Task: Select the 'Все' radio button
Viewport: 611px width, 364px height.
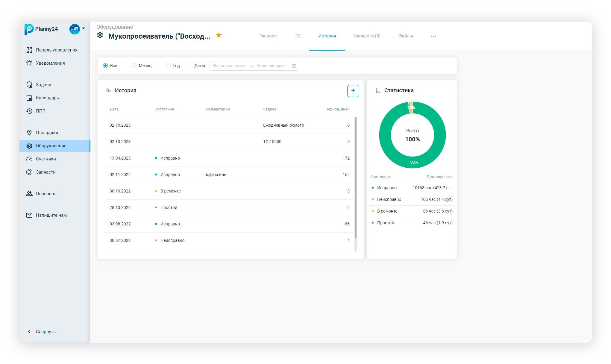Action: (x=105, y=66)
